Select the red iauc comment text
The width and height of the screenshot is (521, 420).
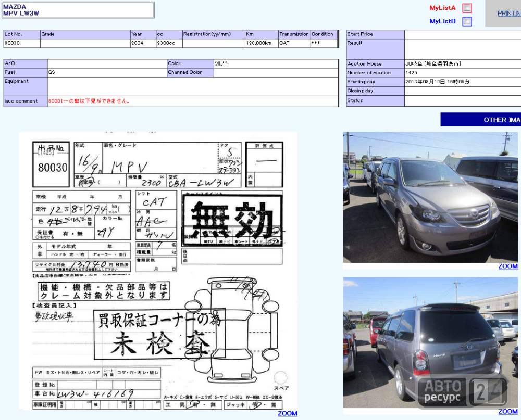(x=89, y=101)
